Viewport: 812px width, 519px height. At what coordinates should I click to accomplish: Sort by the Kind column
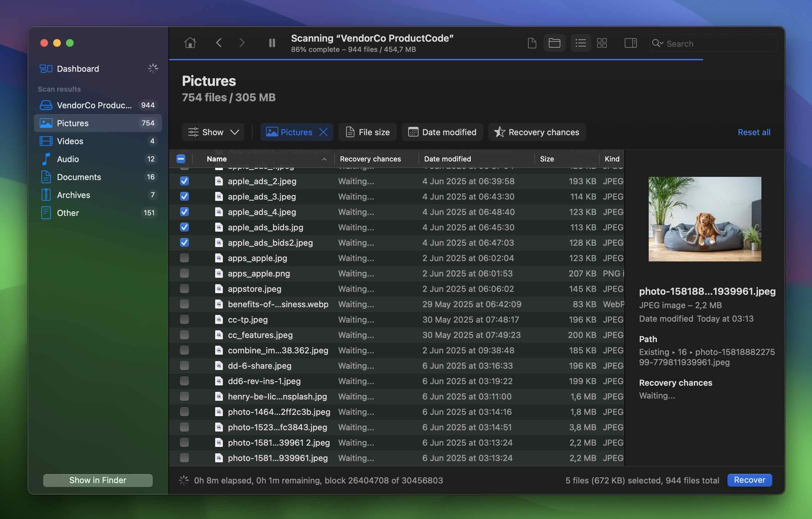tap(612, 159)
